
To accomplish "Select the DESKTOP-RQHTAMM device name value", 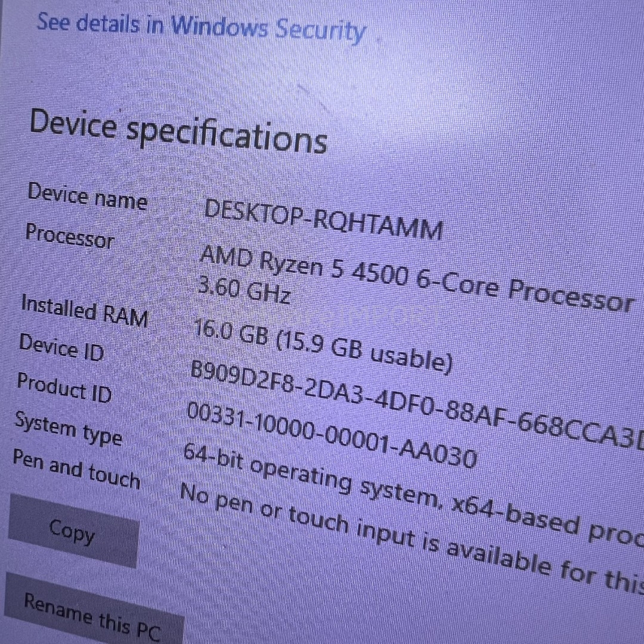I will coord(323,220).
